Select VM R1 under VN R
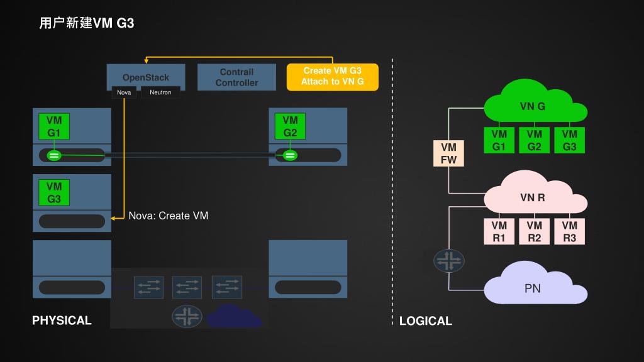Viewport: 644px width, 362px height. pos(499,231)
